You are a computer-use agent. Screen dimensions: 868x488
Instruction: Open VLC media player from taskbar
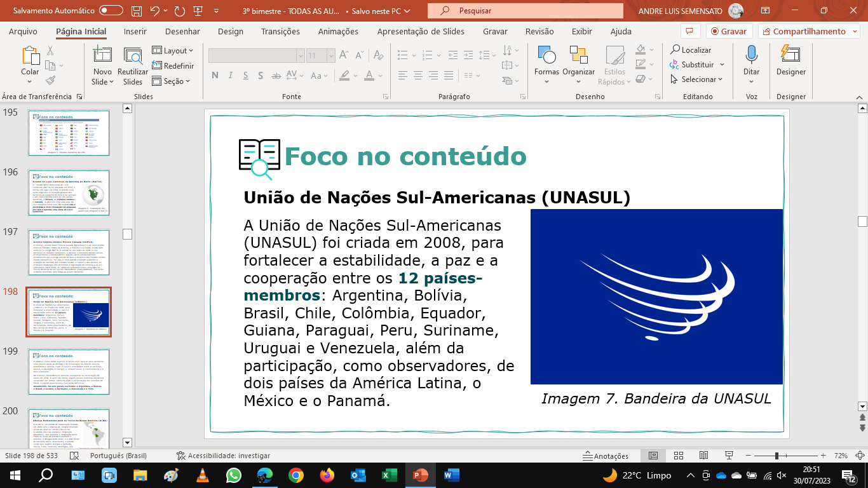click(x=202, y=475)
